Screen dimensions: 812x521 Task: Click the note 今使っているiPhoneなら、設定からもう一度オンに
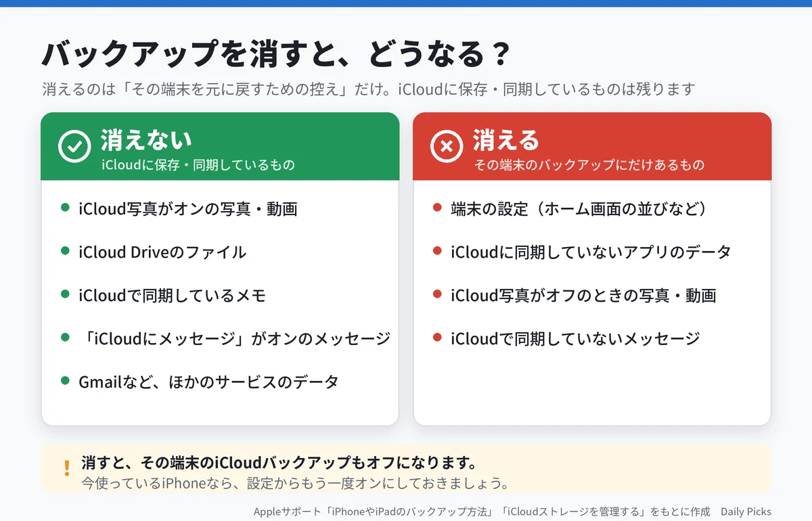[294, 484]
